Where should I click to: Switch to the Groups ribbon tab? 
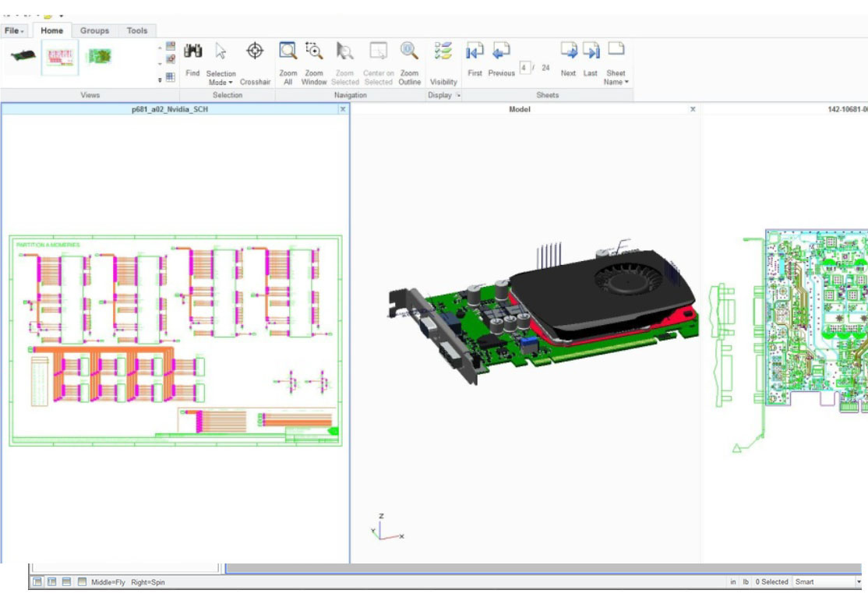coord(94,30)
